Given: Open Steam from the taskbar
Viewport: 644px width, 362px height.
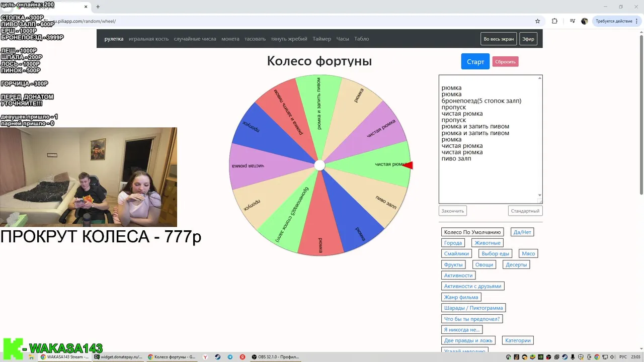Looking at the screenshot, I should point(217,357).
